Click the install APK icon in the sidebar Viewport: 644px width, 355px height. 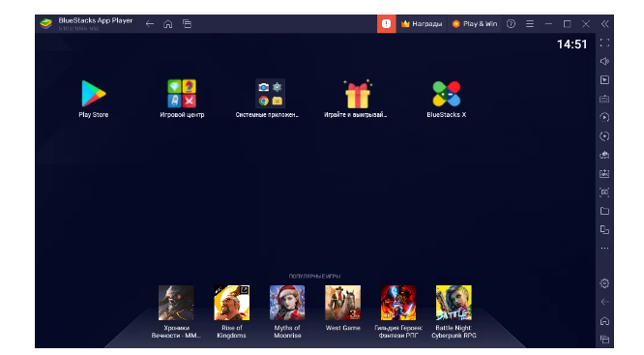coord(604,173)
